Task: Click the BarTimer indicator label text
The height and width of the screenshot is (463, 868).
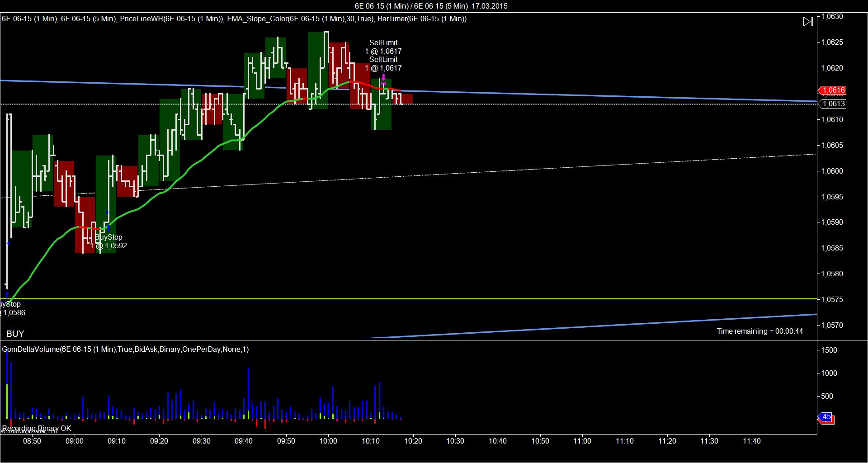Action: click(422, 19)
